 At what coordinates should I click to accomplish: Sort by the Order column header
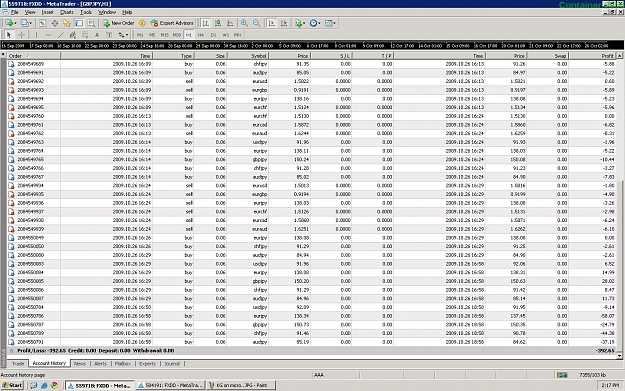click(x=34, y=56)
